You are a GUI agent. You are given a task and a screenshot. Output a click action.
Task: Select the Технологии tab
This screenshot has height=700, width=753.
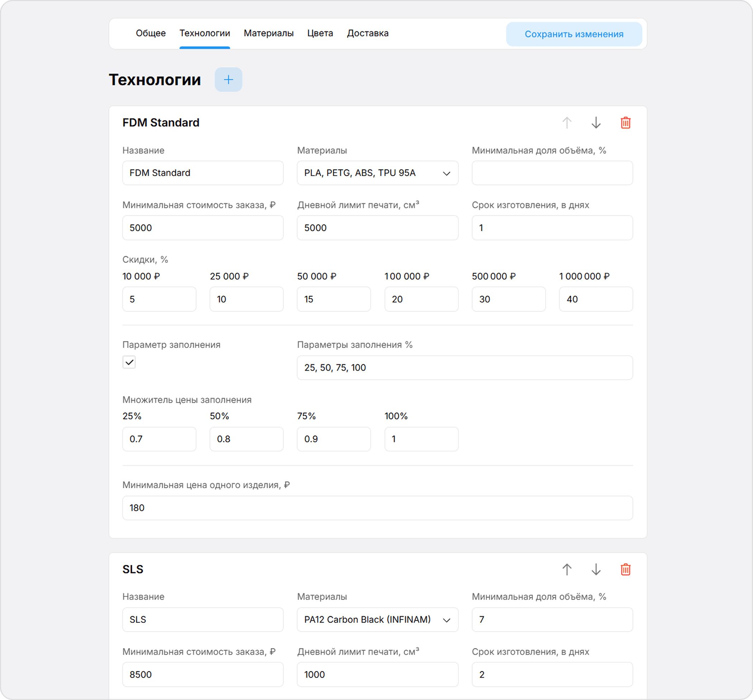[205, 33]
